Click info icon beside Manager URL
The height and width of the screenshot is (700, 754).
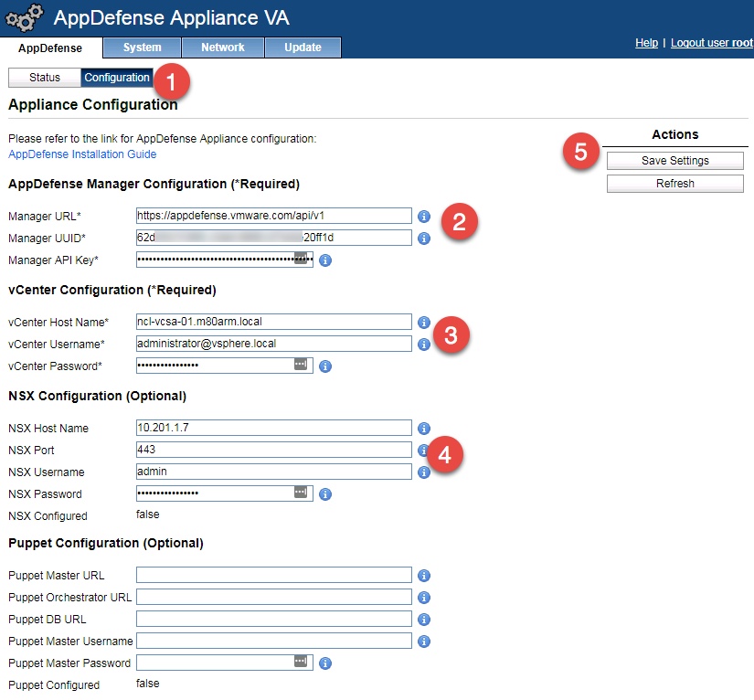click(423, 216)
